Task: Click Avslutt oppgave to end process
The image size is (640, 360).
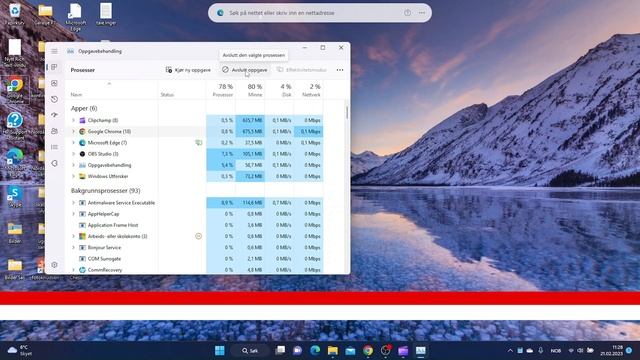Action: click(x=244, y=70)
